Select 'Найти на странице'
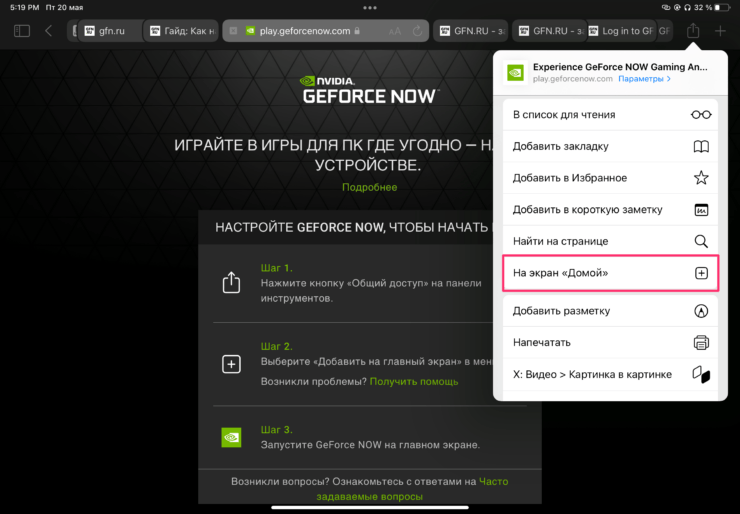 pos(610,241)
